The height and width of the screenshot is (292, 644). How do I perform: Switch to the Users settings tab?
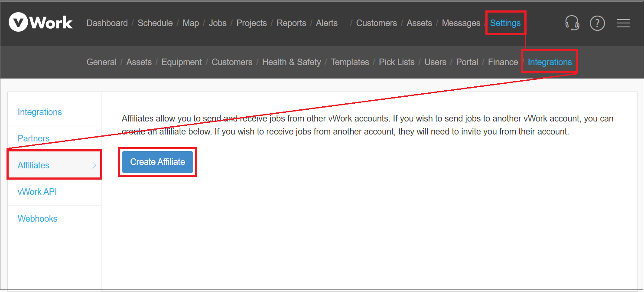click(435, 62)
